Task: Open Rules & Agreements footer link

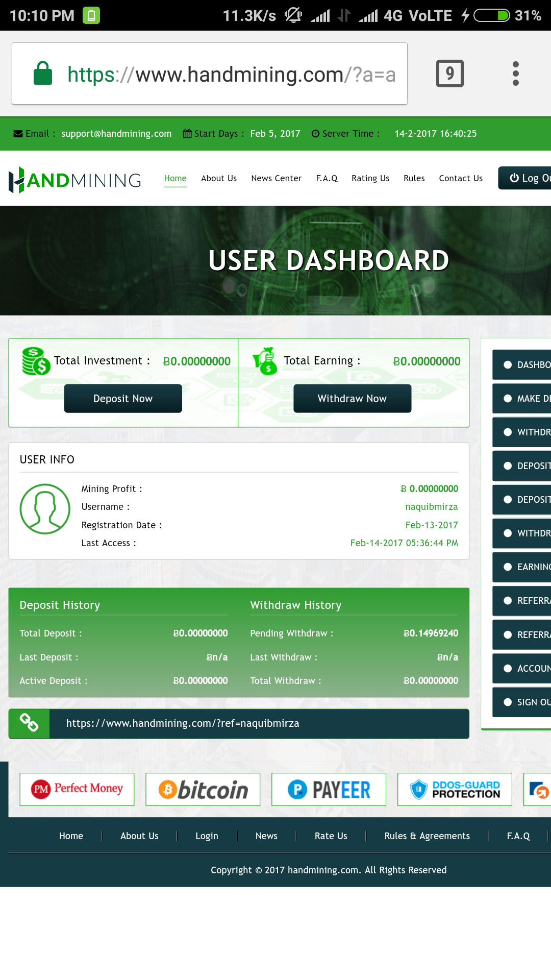Action: tap(427, 836)
